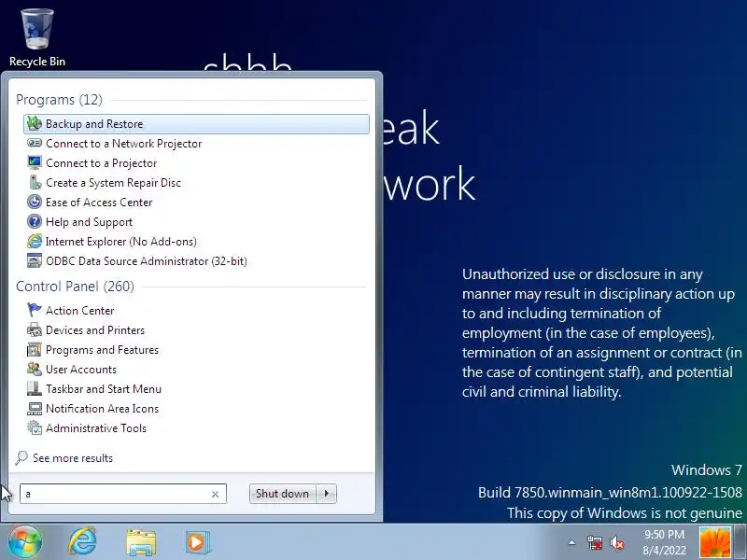The width and height of the screenshot is (747, 560).
Task: Open the See more results link
Action: tap(73, 458)
